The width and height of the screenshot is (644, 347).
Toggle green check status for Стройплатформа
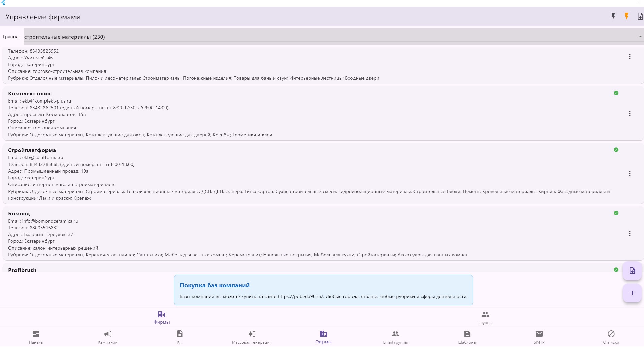(x=616, y=150)
